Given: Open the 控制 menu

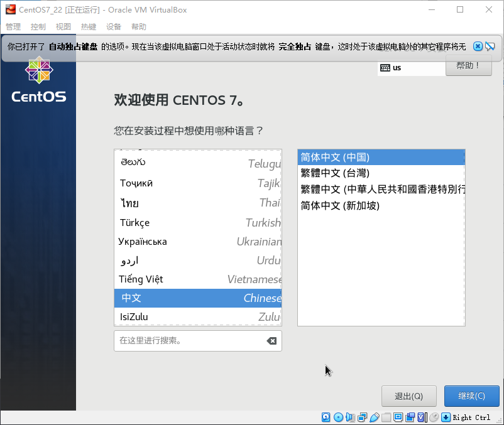Looking at the screenshot, I should tap(38, 26).
